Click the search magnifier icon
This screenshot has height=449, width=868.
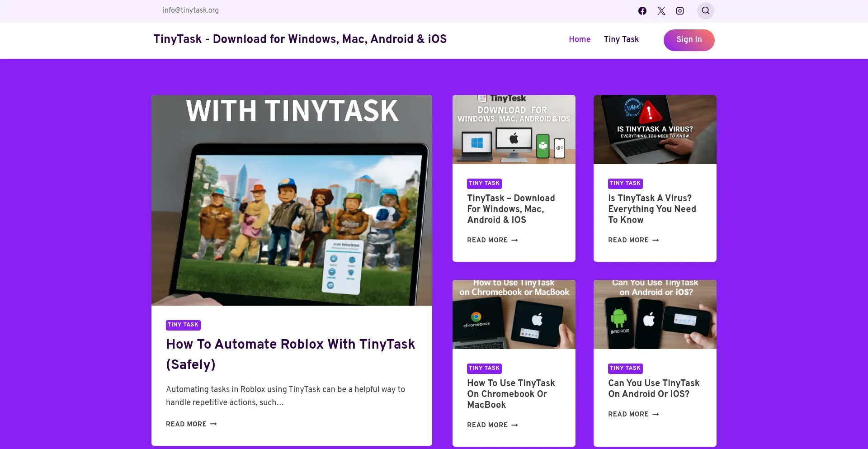pos(705,11)
